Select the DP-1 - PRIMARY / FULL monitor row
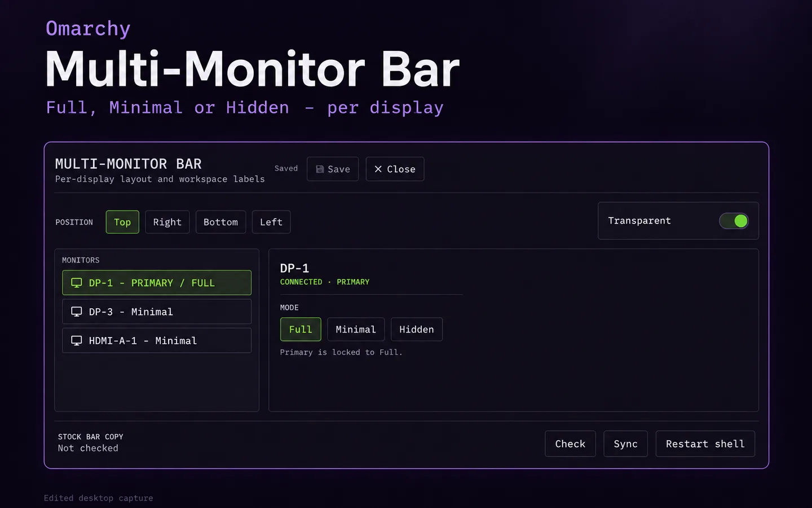812x508 pixels. pyautogui.click(x=157, y=283)
